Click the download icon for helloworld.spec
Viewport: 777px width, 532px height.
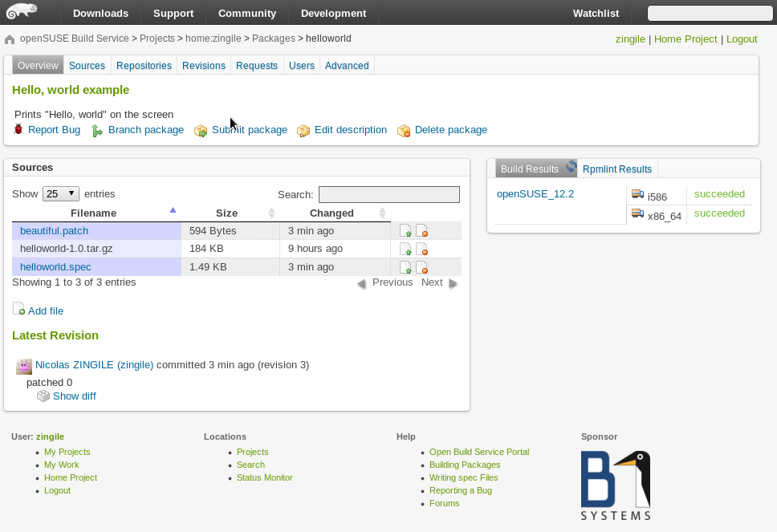tap(405, 267)
